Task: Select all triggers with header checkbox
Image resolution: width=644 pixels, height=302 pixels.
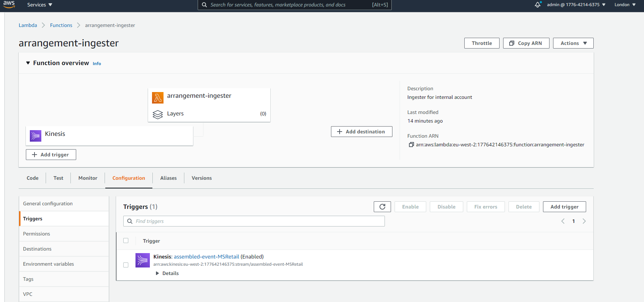Action: (x=126, y=241)
